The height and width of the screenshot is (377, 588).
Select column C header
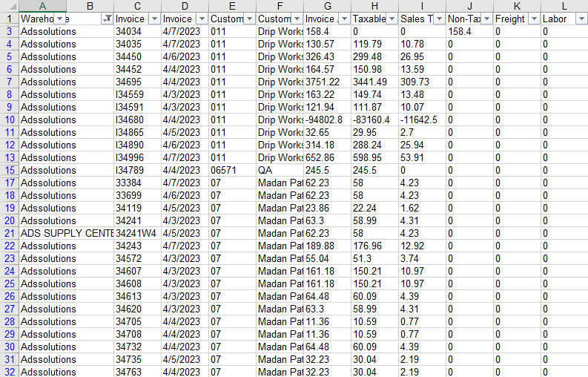pos(137,6)
